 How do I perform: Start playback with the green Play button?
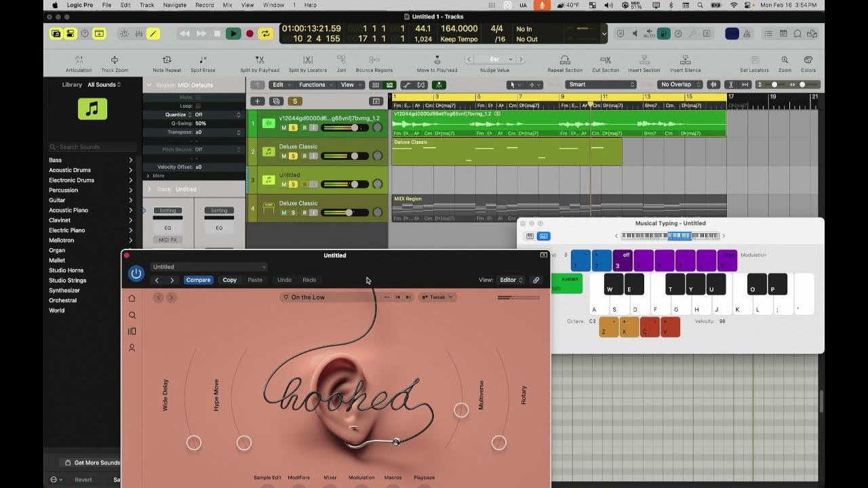pos(233,33)
